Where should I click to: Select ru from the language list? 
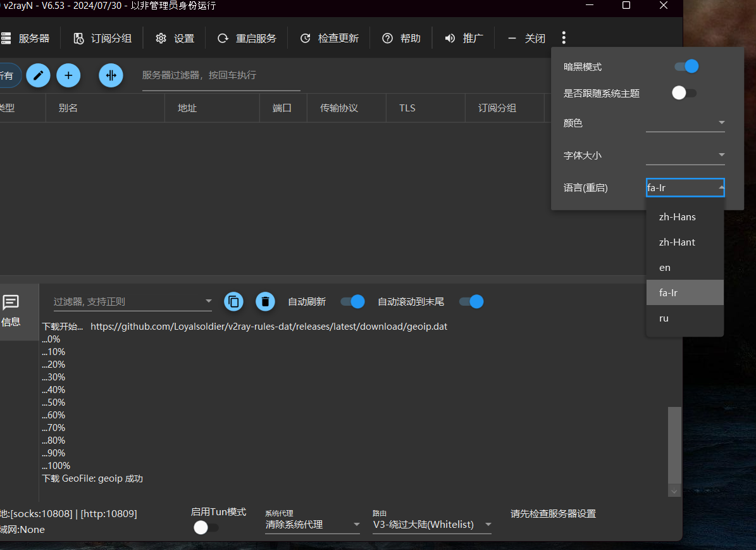tap(685, 318)
